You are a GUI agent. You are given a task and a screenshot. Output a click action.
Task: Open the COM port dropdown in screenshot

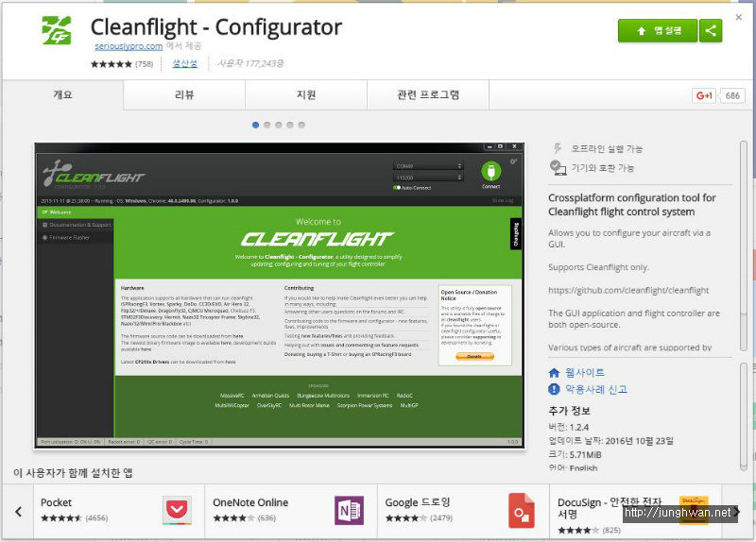(x=429, y=166)
